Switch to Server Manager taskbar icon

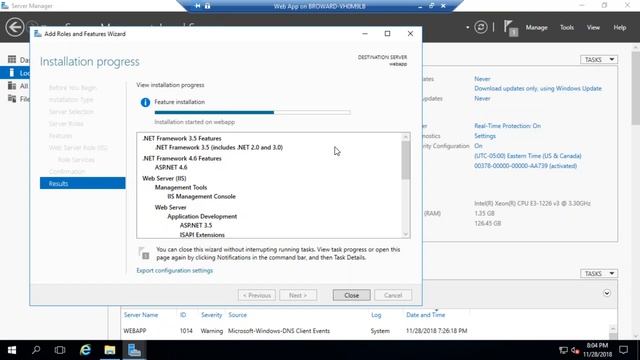click(134, 350)
